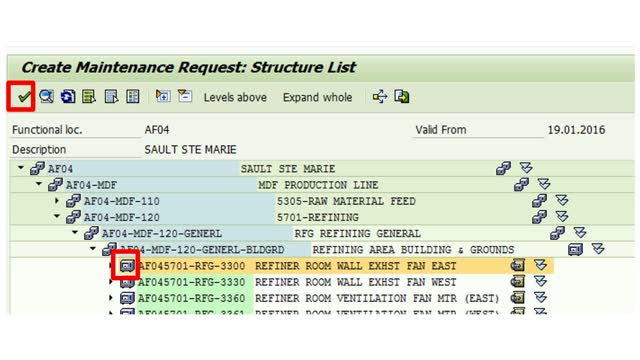Click the last toolbar icon after branching arrows

402,97
